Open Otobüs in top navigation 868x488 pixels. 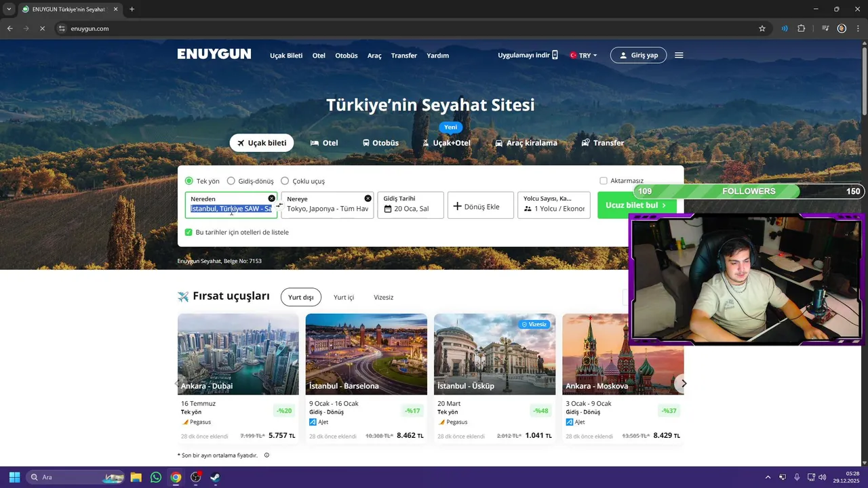[x=347, y=56]
